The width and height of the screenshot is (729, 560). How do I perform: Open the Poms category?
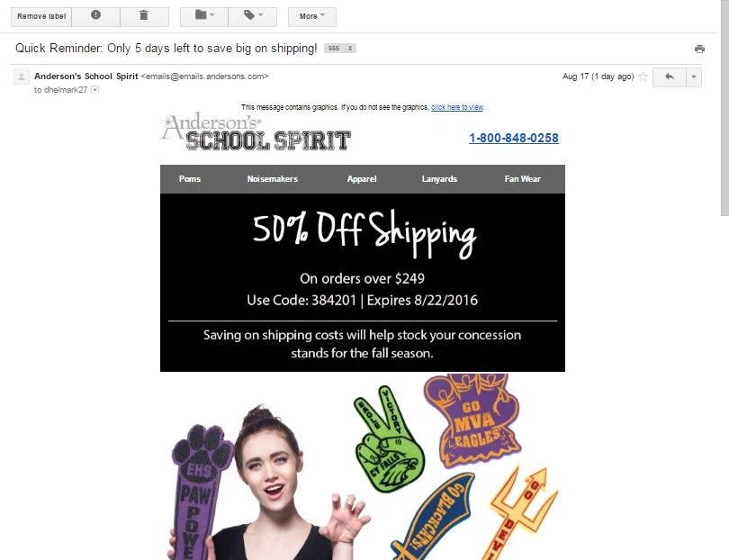click(x=190, y=179)
